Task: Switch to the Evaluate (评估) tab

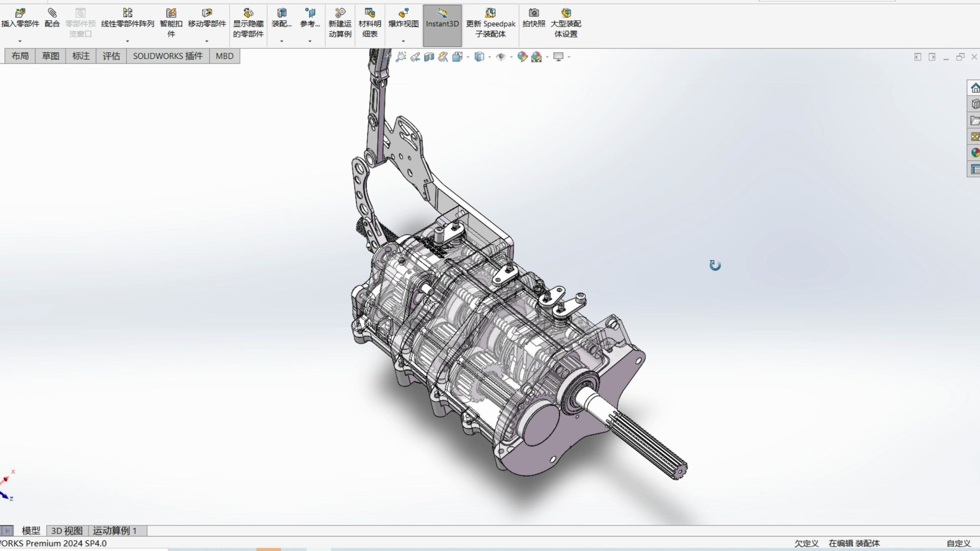Action: pos(111,56)
